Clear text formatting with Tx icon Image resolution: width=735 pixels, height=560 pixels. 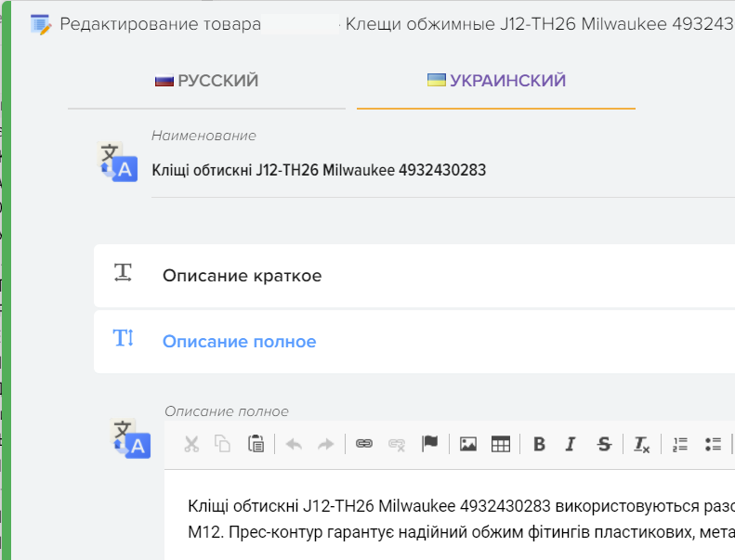click(x=642, y=444)
